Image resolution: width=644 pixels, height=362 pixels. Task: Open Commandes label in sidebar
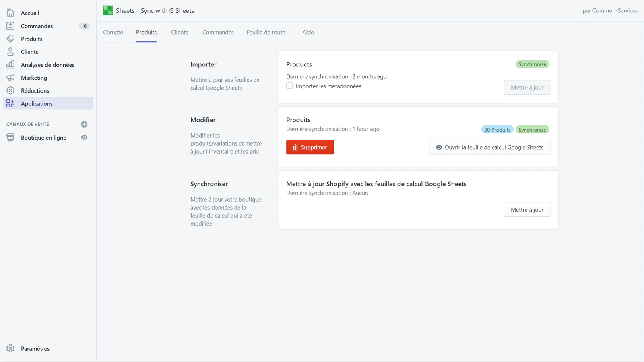[37, 26]
